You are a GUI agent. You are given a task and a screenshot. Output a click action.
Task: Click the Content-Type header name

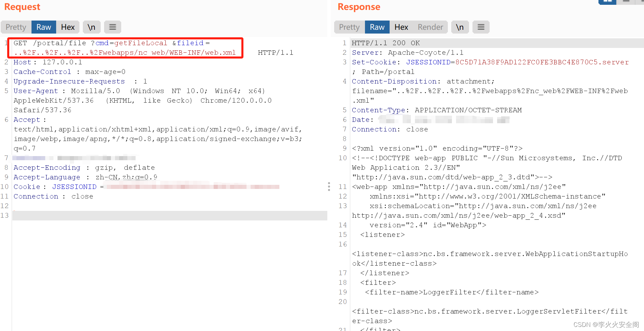pyautogui.click(x=379, y=110)
